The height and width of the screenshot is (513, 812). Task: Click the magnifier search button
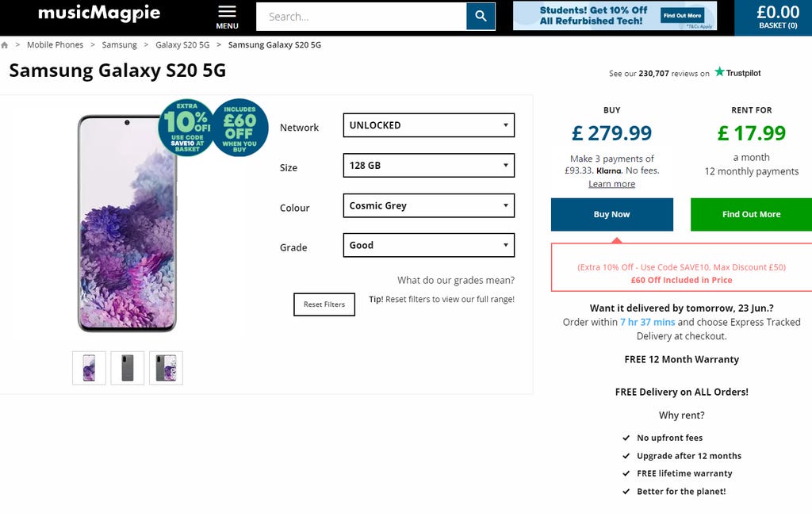tap(481, 17)
